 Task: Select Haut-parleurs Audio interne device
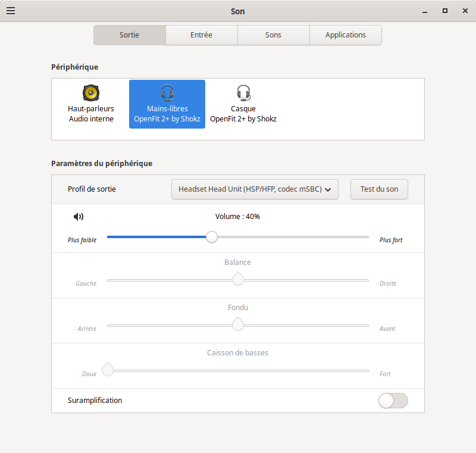[91, 104]
